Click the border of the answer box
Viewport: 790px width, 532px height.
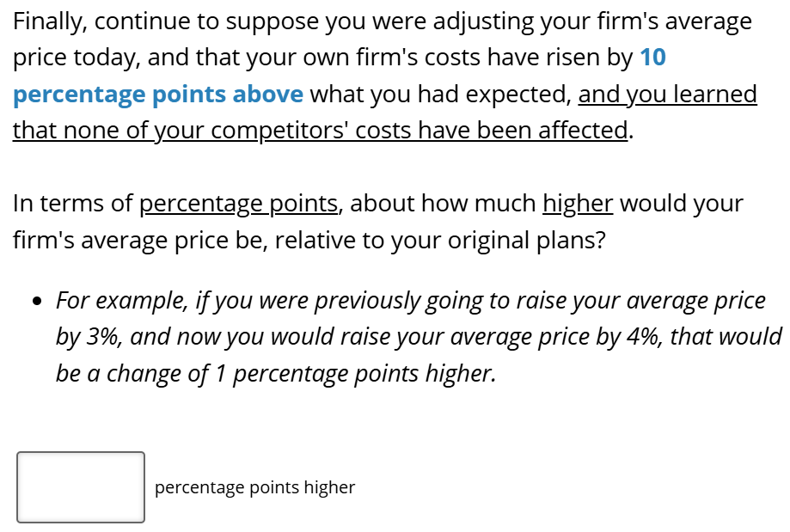[x=80, y=453]
